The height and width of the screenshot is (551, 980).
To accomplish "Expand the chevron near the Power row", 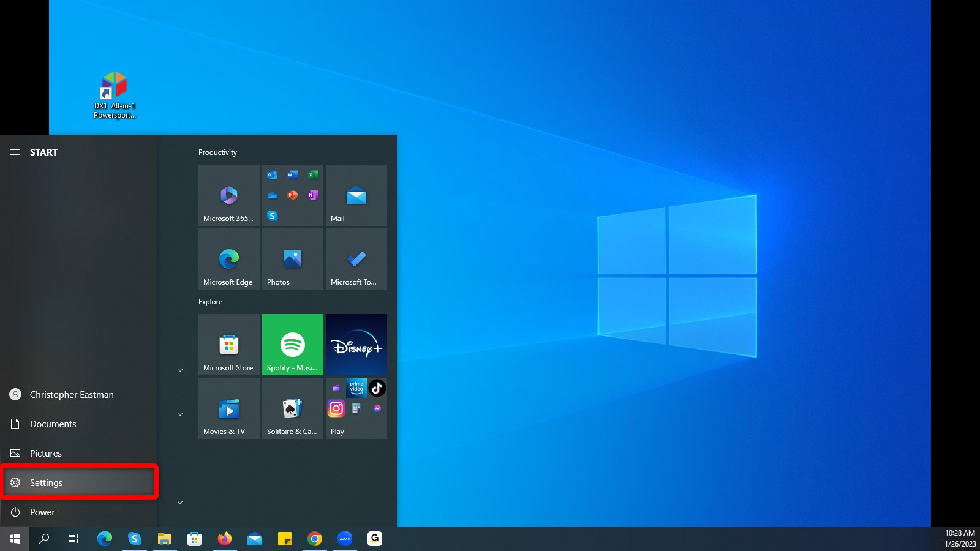I will point(180,503).
